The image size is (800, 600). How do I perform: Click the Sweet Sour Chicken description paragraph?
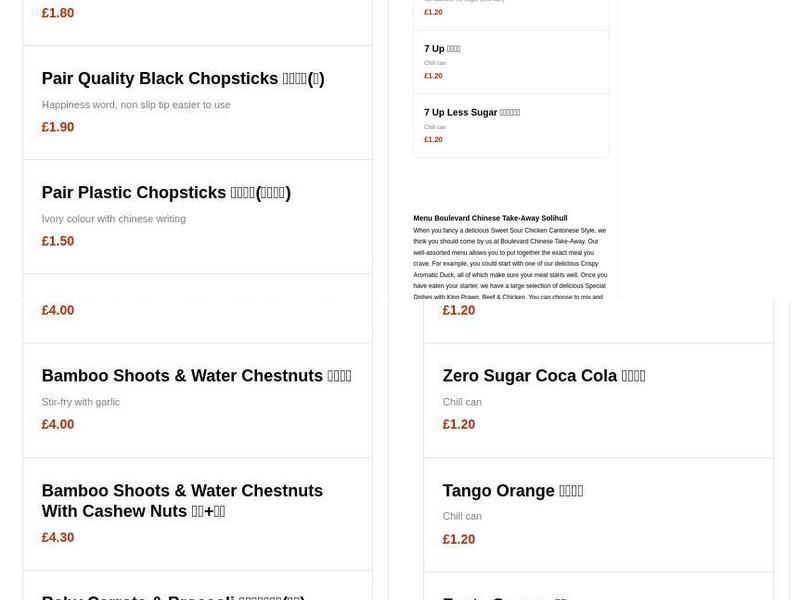[x=510, y=264]
